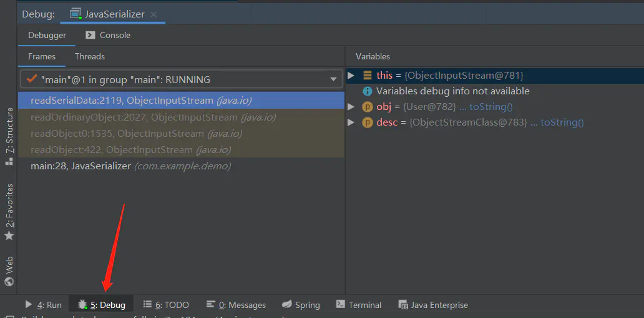Open the Console tab
Screen dimensions: 644x318
[108, 36]
